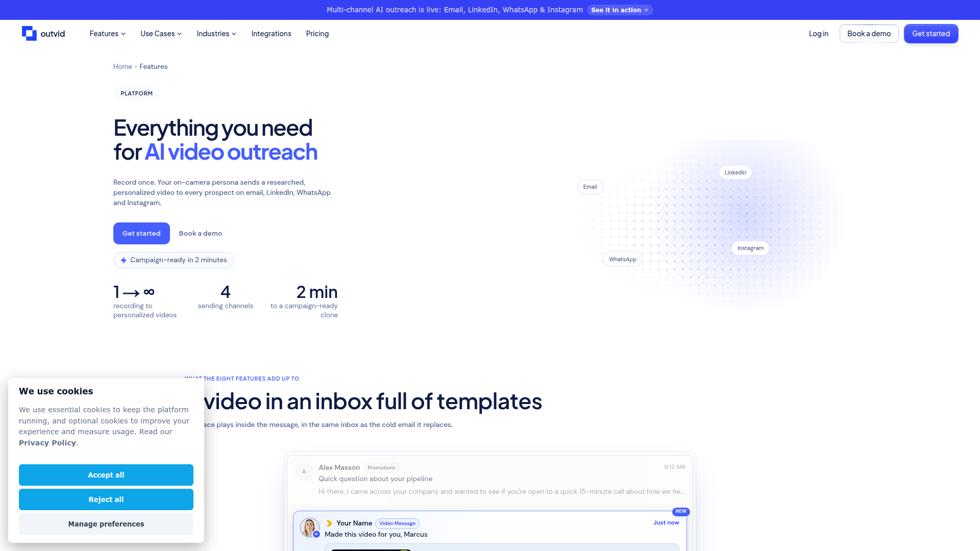980x551 pixels.
Task: Select the Instagram channel chip
Action: (750, 248)
